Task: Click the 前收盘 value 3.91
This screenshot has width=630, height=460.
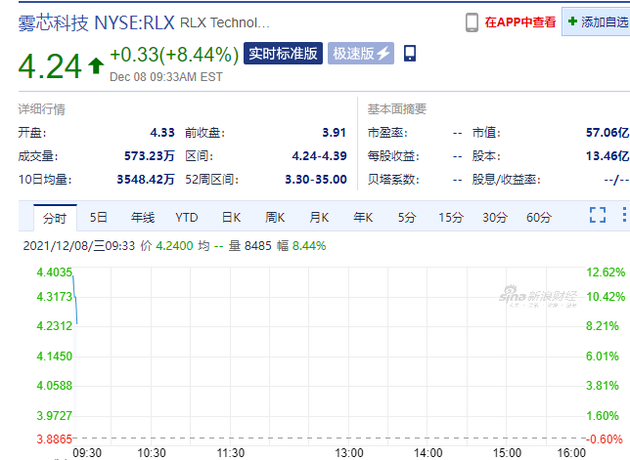Action: 334,133
